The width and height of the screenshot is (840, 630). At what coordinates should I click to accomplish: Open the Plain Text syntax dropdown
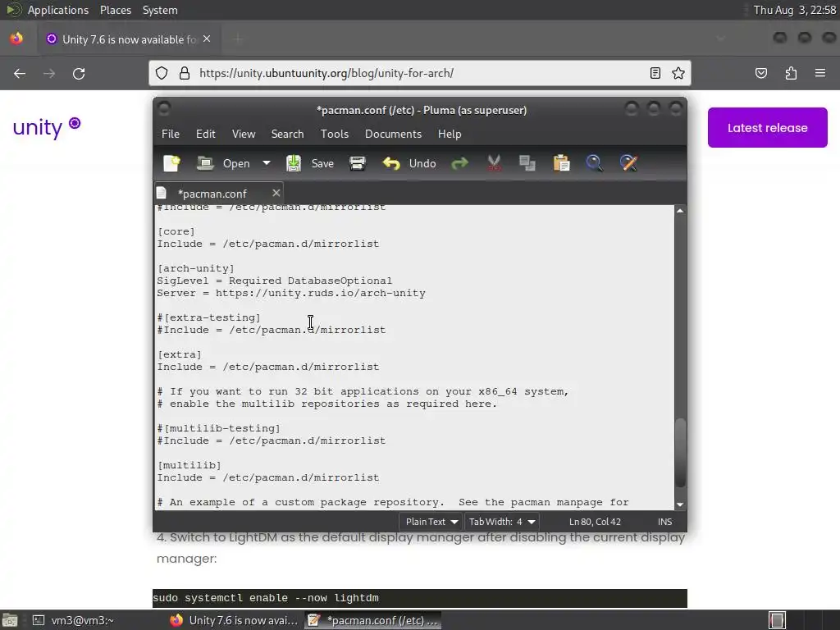(x=431, y=521)
